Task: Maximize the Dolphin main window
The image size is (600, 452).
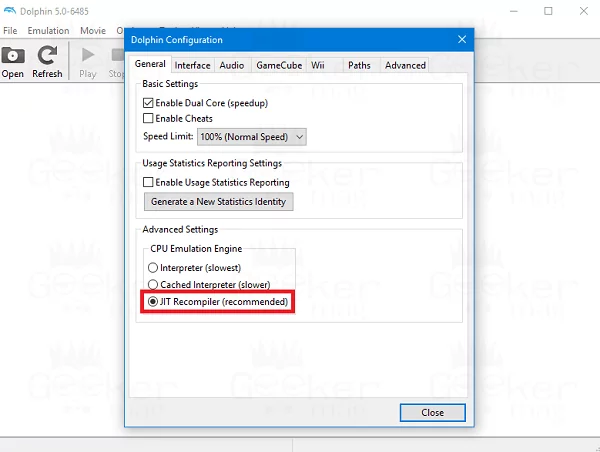Action: pyautogui.click(x=548, y=11)
